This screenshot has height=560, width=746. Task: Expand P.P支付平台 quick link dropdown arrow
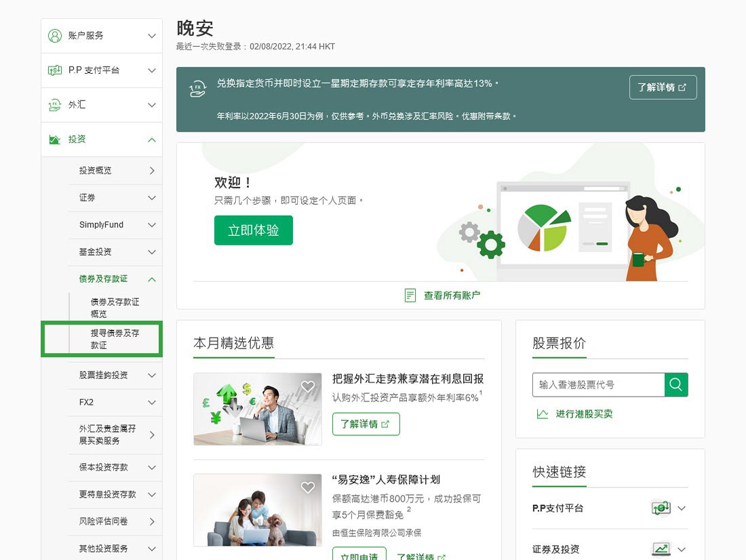click(x=682, y=508)
